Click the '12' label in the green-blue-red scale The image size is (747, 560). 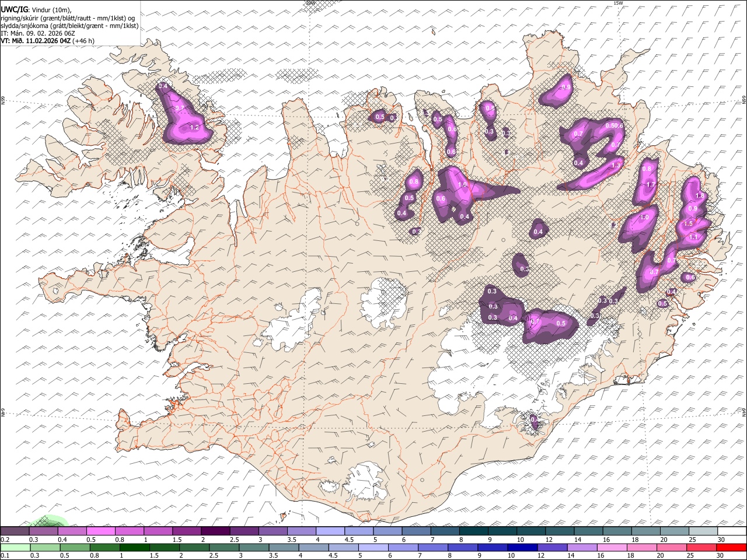coord(541,555)
